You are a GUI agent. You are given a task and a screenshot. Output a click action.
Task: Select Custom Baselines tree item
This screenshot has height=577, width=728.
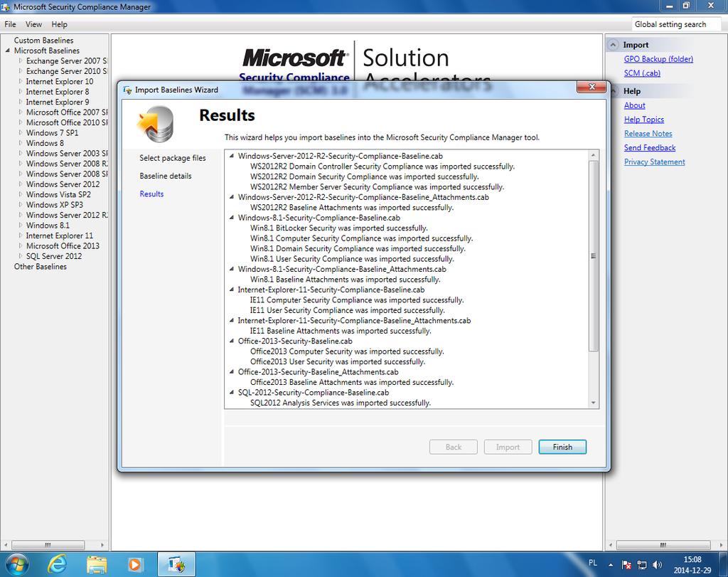pos(43,41)
